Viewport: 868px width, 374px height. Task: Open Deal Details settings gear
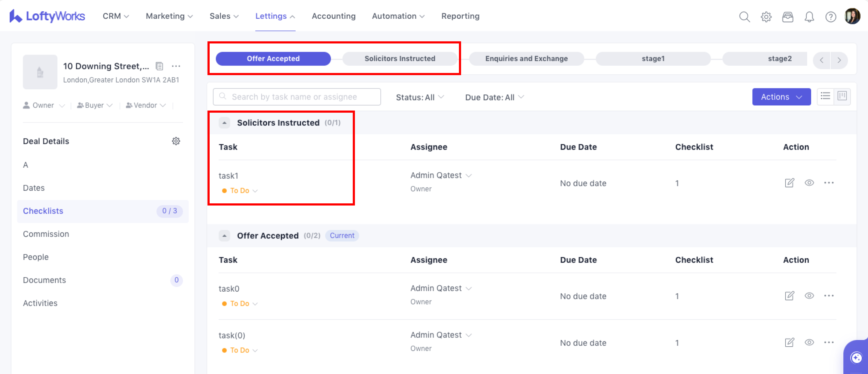(x=176, y=141)
